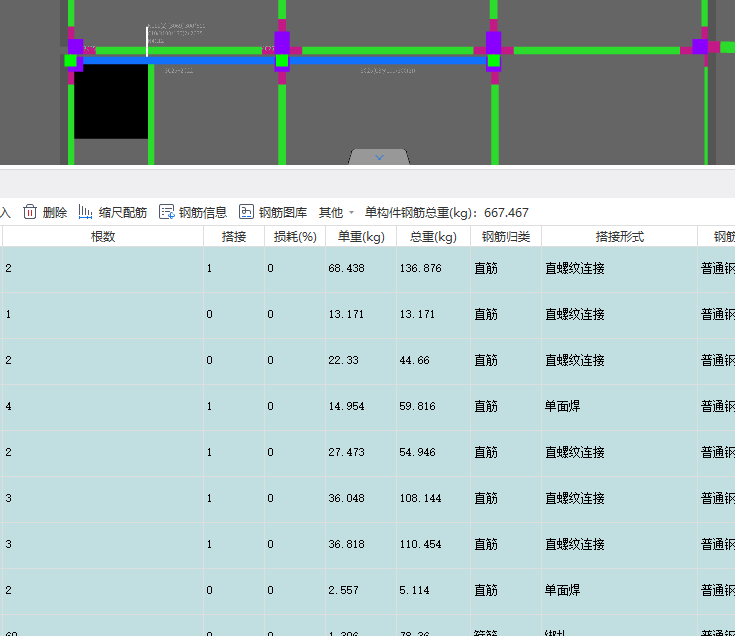The image size is (735, 638).
Task: Click the 缩尺配筋 icon
Action: 85,212
